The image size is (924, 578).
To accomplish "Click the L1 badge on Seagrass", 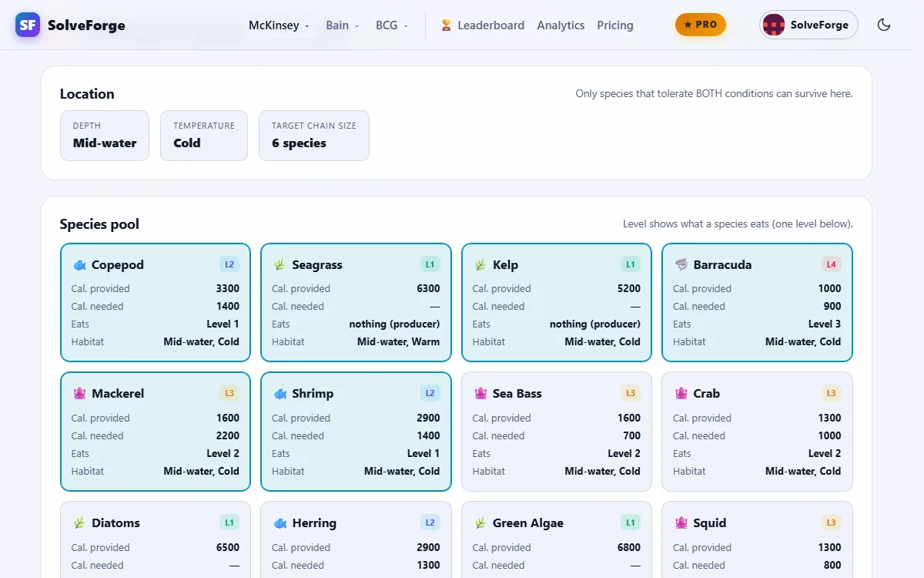I will (430, 264).
